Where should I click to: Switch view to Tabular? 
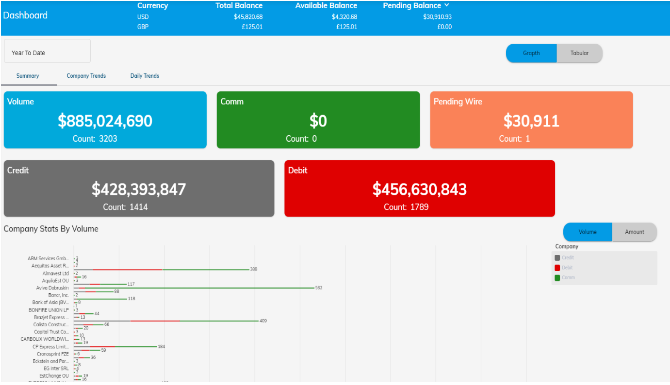580,53
